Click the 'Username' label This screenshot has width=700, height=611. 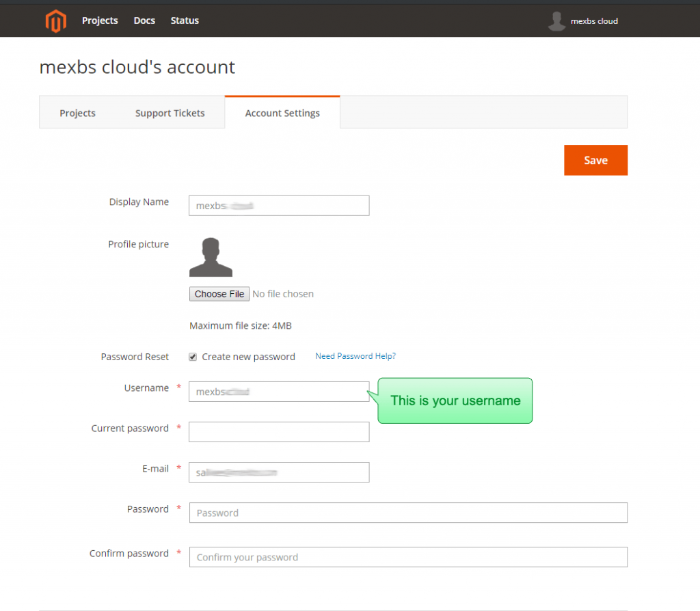(x=146, y=388)
